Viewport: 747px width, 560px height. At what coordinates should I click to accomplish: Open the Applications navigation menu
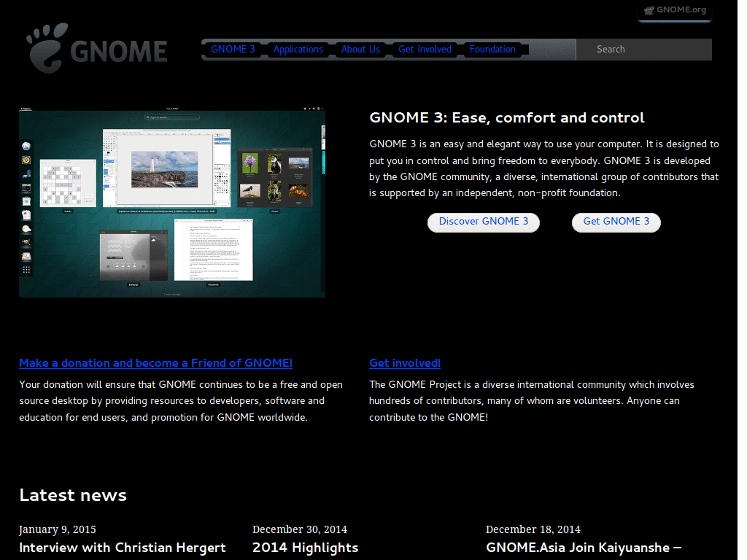(x=298, y=49)
